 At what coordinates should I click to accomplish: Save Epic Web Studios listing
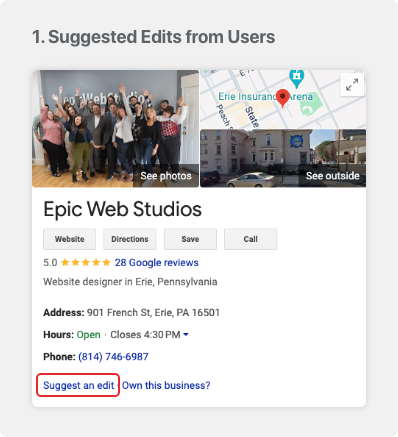[190, 239]
